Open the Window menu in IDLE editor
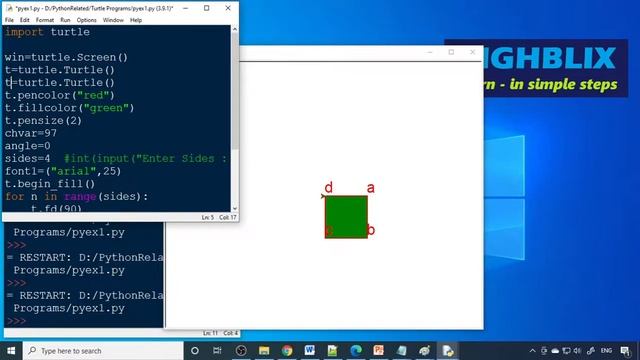Image resolution: width=640 pixels, height=360 pixels. [x=113, y=20]
